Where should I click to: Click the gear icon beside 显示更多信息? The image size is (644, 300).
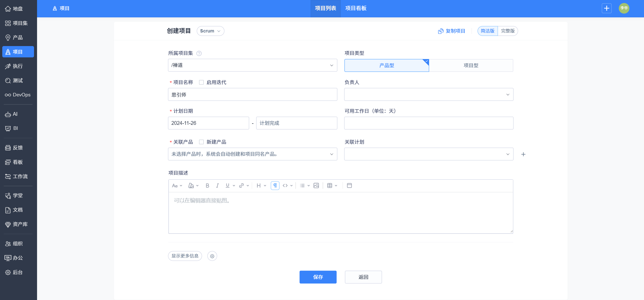[x=212, y=256]
